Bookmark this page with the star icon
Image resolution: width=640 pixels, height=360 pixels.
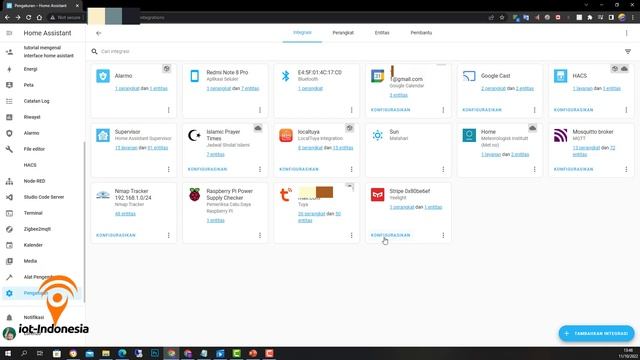pos(502,18)
